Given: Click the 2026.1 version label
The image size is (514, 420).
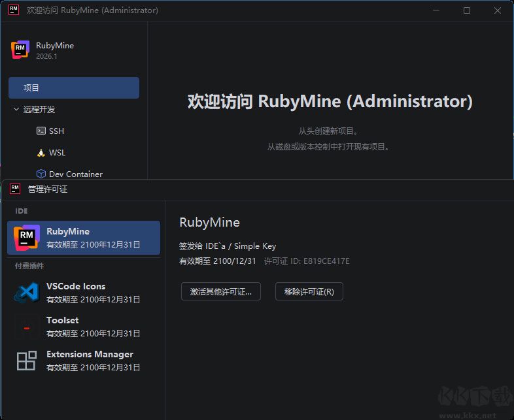Looking at the screenshot, I should (46, 56).
